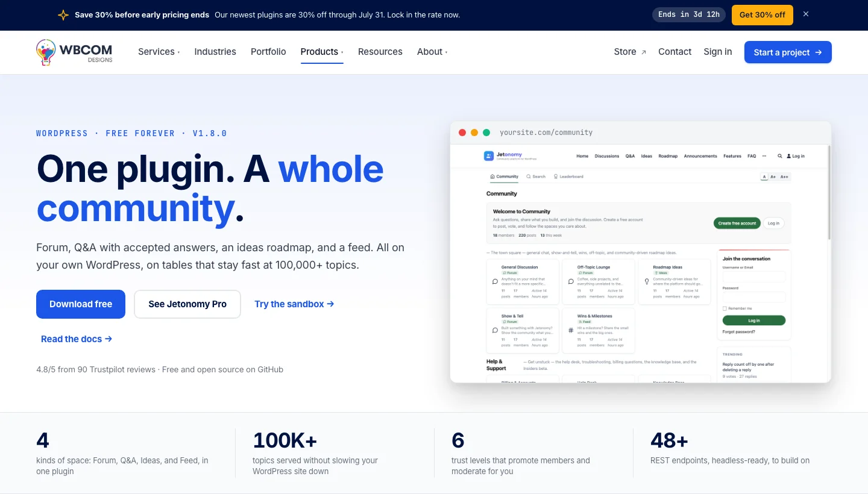The height and width of the screenshot is (494, 868).
Task: Click the General Discussion chat bubble icon
Action: [x=495, y=281]
